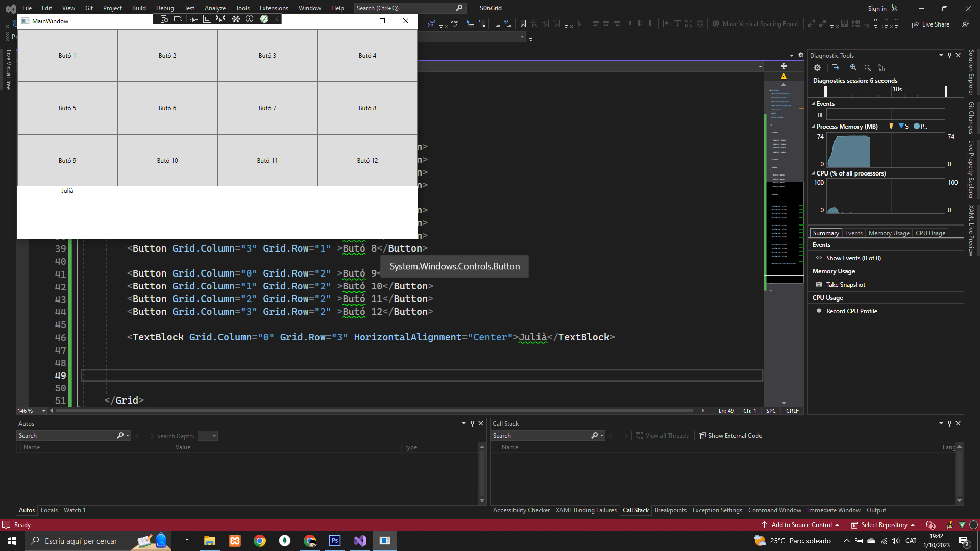This screenshot has width=980, height=551.
Task: Open Diagnostic Tools settings gear
Action: pyautogui.click(x=817, y=68)
